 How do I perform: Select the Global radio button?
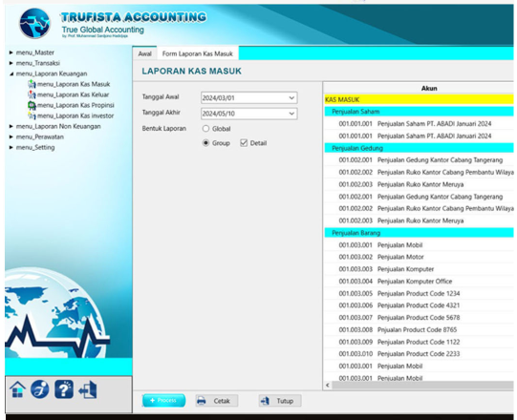click(205, 129)
